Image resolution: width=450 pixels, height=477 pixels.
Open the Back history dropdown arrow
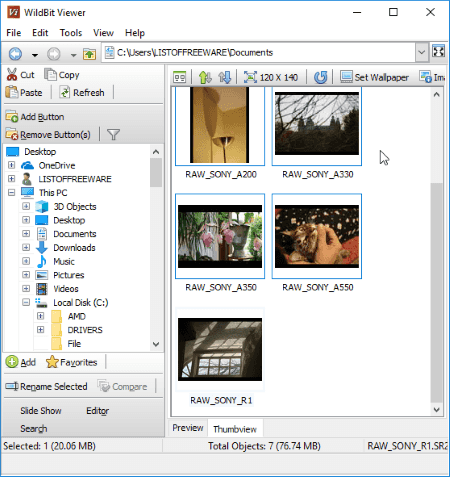click(35, 54)
